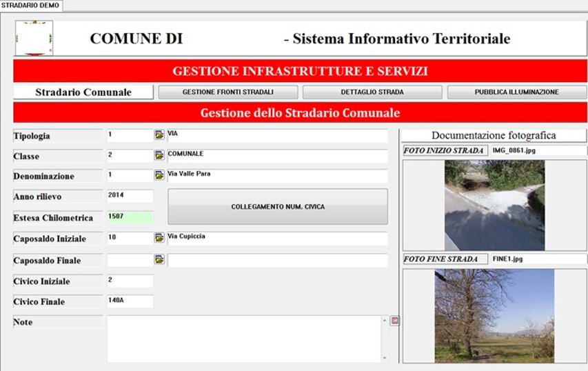588x371 pixels.
Task: Open the FOTO INIZIO STRADA photo thumbnail
Action: pyautogui.click(x=494, y=205)
